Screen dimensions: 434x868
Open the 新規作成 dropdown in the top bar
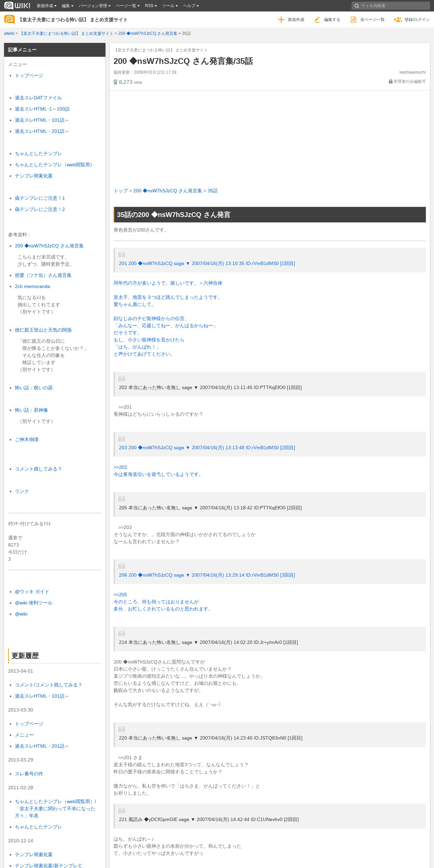(47, 6)
